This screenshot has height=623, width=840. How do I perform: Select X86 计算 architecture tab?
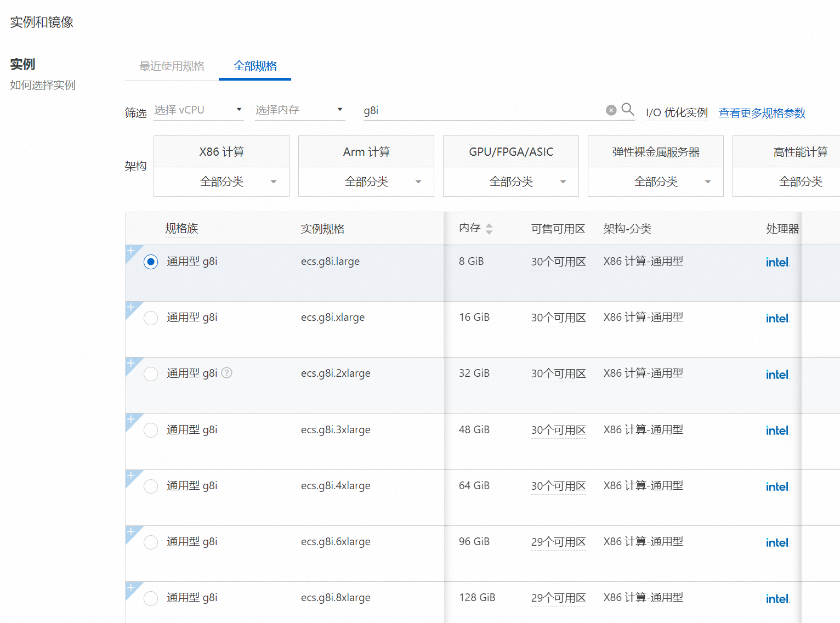222,152
